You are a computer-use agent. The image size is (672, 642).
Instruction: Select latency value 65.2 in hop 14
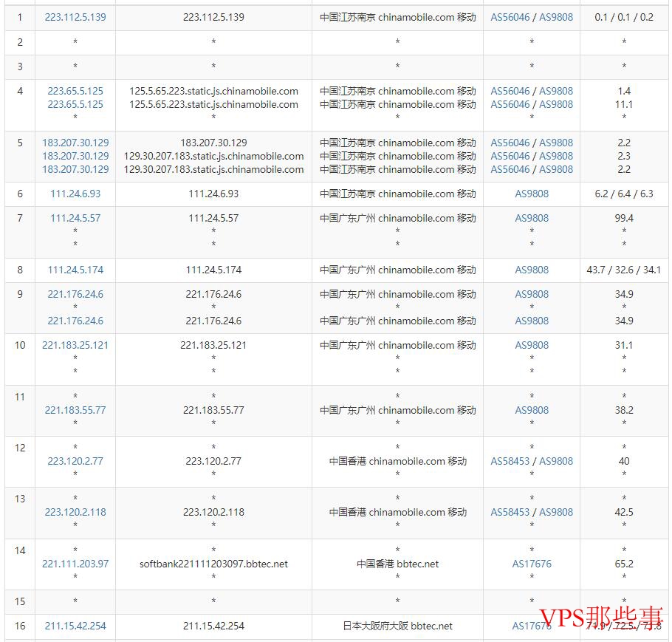623,564
